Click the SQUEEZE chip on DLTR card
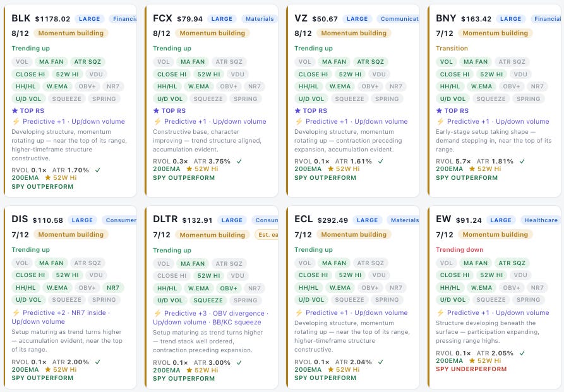This screenshot has height=392, width=564. pyautogui.click(x=208, y=300)
